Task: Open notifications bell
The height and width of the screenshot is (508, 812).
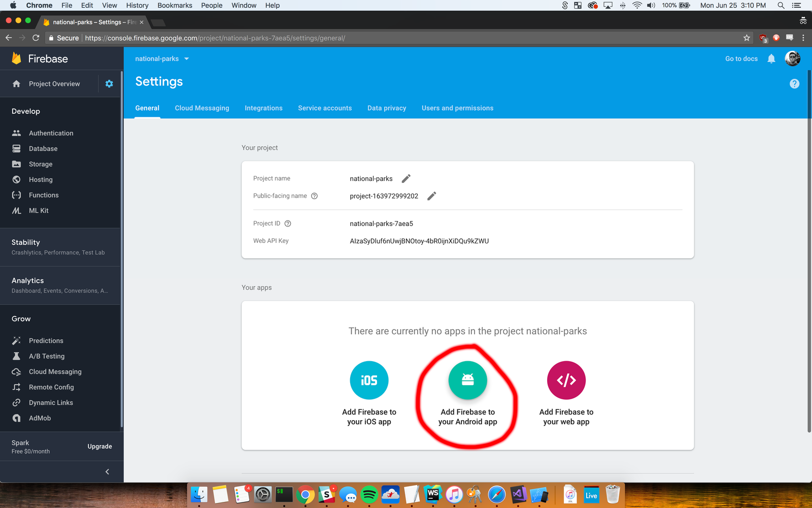Action: coord(771,58)
